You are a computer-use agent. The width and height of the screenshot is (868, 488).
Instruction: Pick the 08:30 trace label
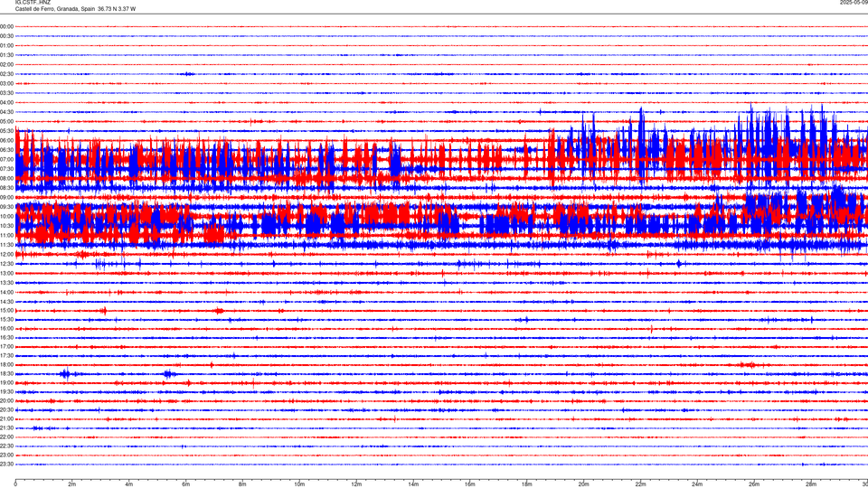click(x=6, y=188)
